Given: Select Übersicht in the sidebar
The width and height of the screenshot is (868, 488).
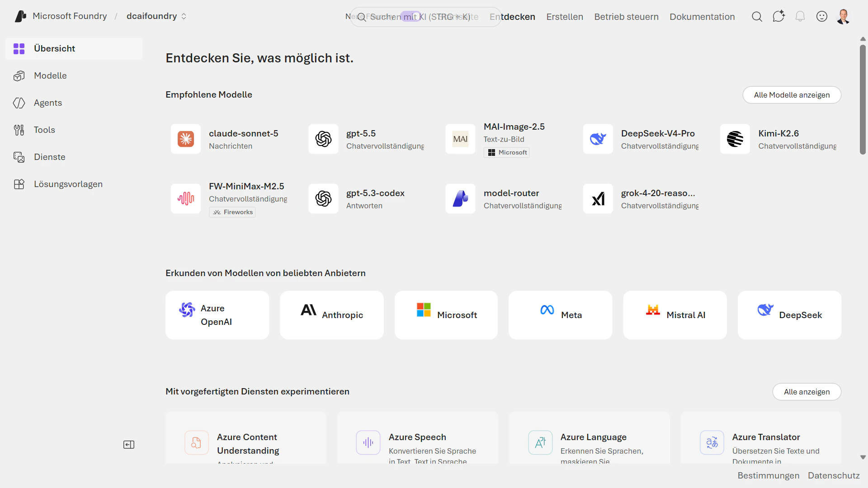Looking at the screenshot, I should [74, 49].
